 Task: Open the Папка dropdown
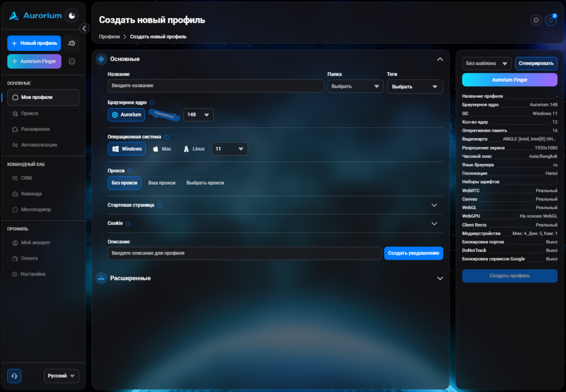pos(355,87)
